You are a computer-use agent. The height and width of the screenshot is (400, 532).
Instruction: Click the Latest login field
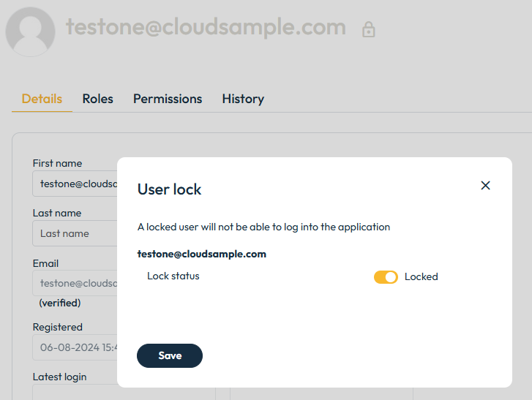click(x=75, y=393)
